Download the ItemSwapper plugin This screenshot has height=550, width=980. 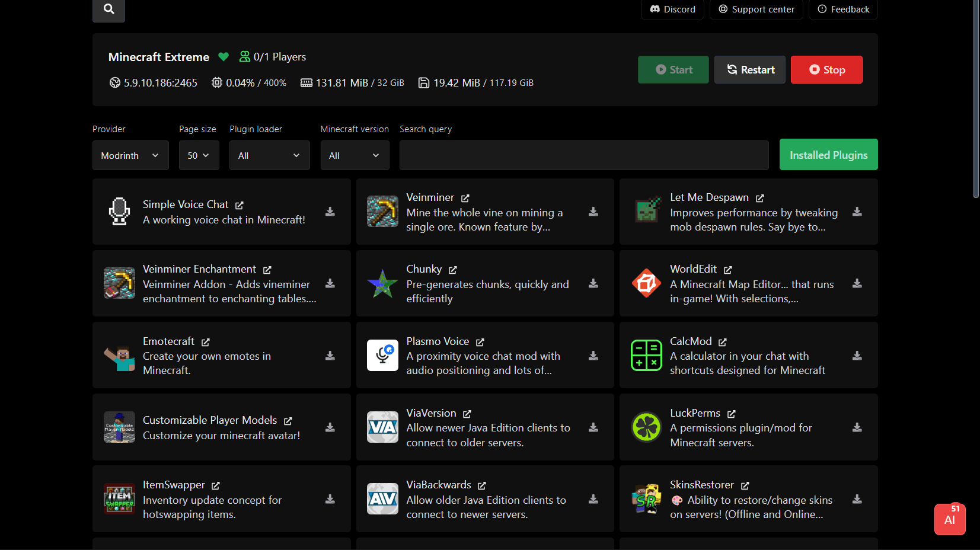click(x=330, y=499)
